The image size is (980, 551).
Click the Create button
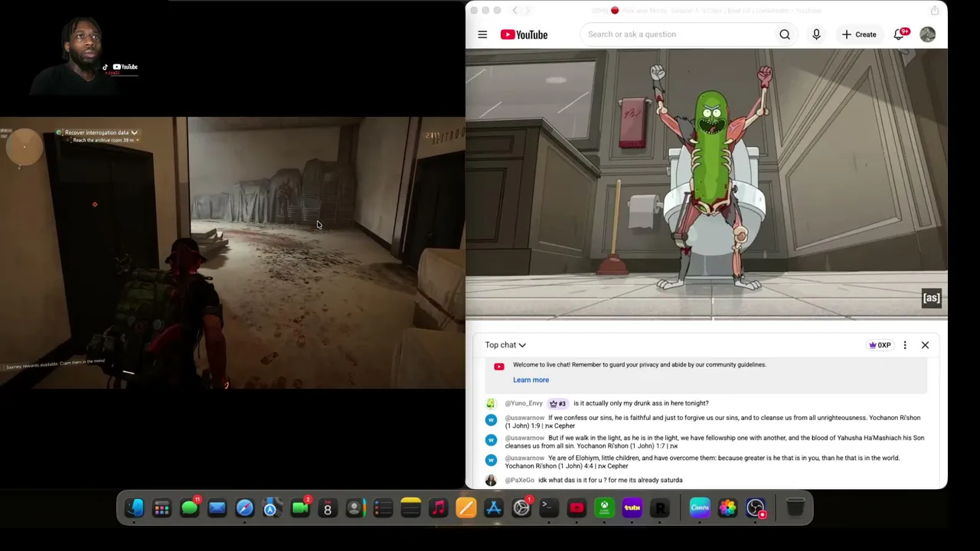(859, 34)
